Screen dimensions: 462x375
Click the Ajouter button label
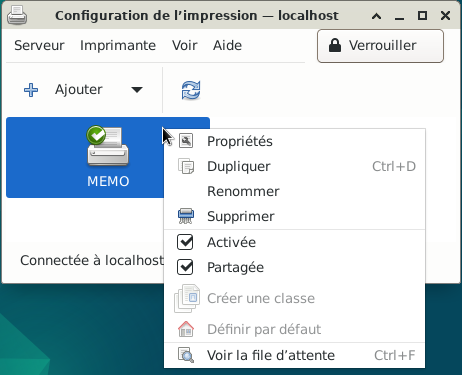point(79,89)
